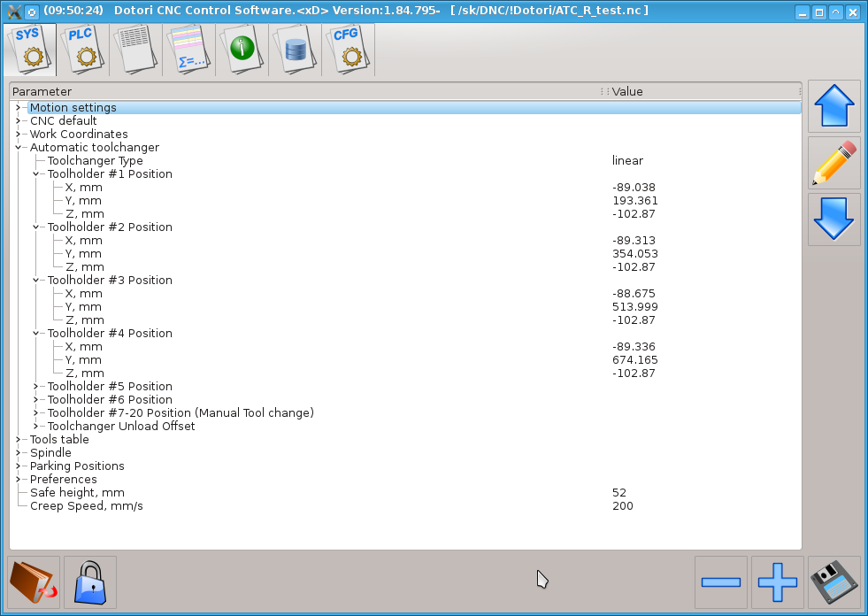Expand Toolholder #5 Position node
Image resolution: width=868 pixels, height=616 pixels.
[x=36, y=387]
